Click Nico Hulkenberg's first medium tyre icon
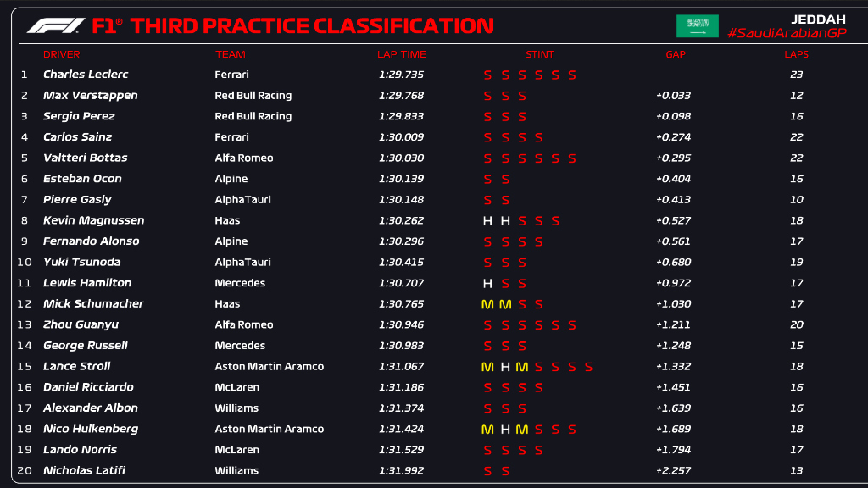Image resolution: width=868 pixels, height=488 pixels. (487, 430)
